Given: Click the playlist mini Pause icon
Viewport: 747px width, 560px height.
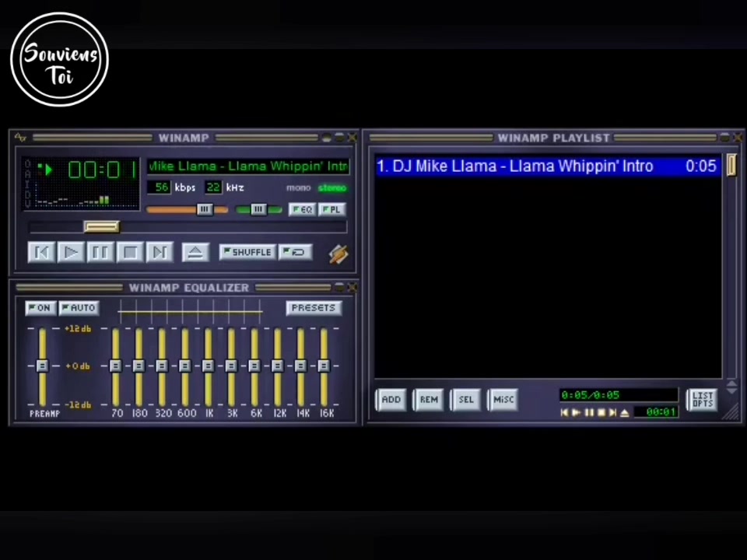Looking at the screenshot, I should (589, 413).
